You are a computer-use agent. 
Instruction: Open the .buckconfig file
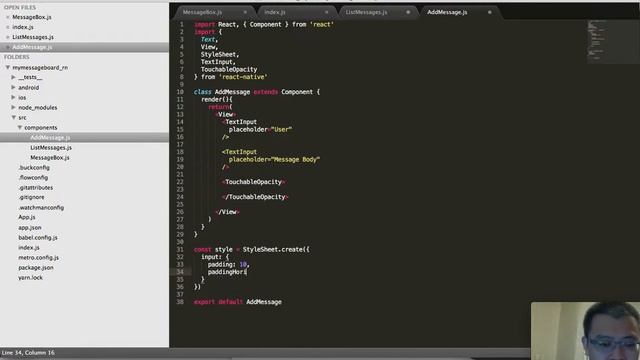point(34,168)
